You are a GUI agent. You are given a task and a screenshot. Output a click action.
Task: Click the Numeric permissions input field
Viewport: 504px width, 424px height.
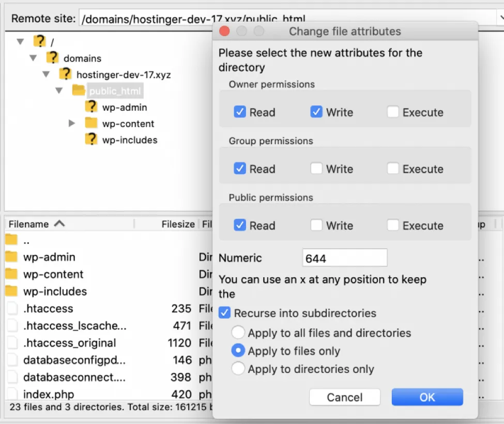pyautogui.click(x=344, y=258)
